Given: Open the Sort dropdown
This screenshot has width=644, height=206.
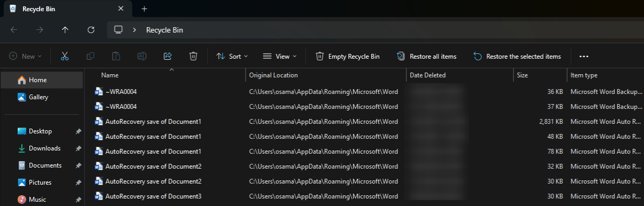Looking at the screenshot, I should click(232, 56).
